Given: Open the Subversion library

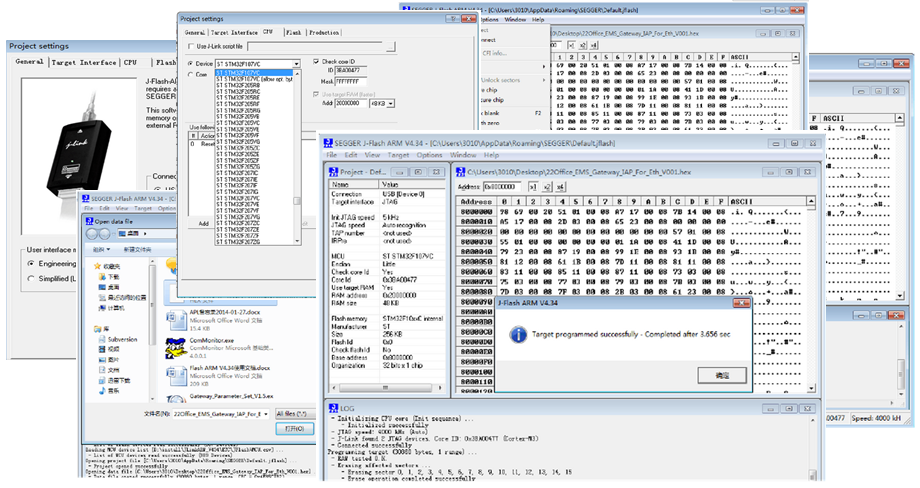Looking at the screenshot, I should 118,339.
